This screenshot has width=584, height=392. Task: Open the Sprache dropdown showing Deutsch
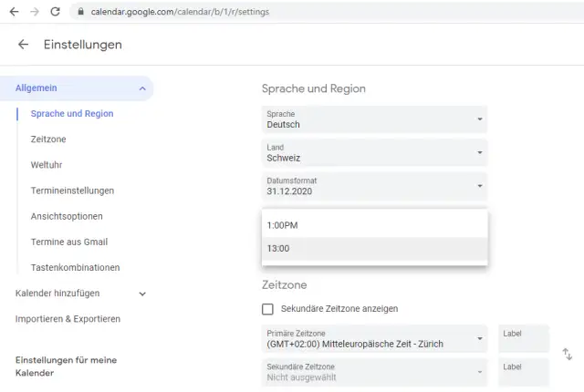click(x=374, y=119)
